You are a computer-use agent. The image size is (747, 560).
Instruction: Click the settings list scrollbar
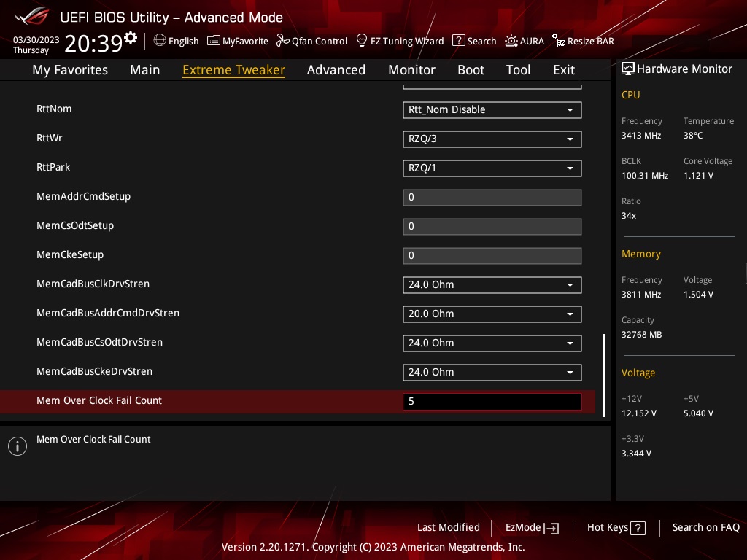(x=604, y=376)
